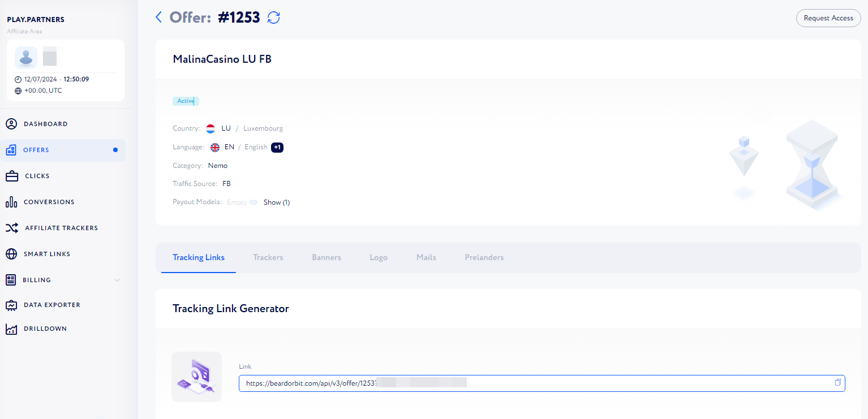The width and height of the screenshot is (868, 419).
Task: Go back using the blue left chevron
Action: pos(158,18)
